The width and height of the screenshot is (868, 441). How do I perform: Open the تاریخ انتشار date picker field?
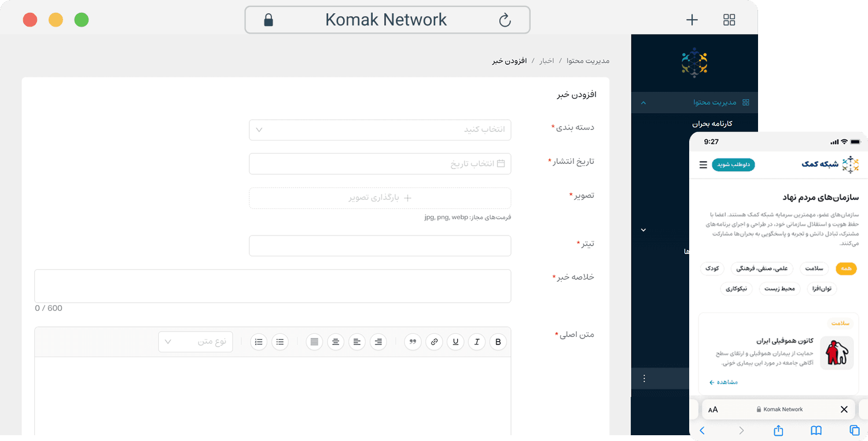[x=380, y=164]
